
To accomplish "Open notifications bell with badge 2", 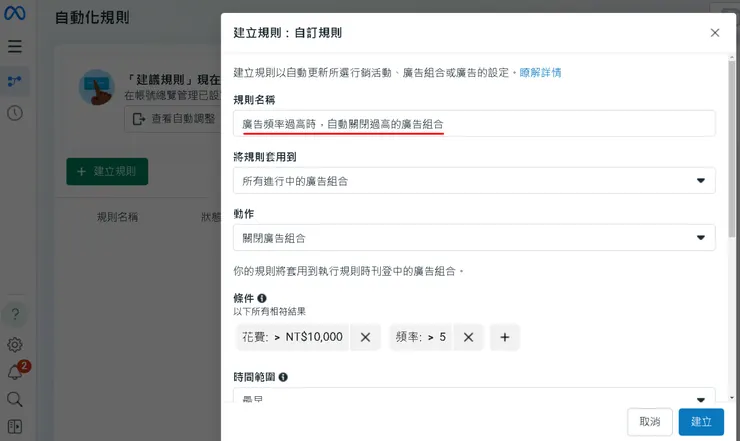I will pos(17,370).
